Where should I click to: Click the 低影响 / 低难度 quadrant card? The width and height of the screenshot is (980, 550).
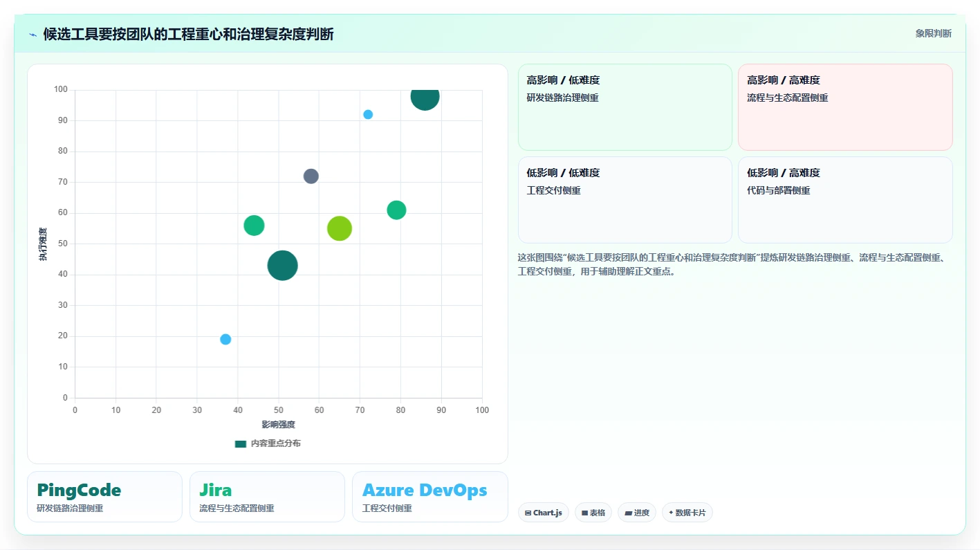tap(625, 200)
